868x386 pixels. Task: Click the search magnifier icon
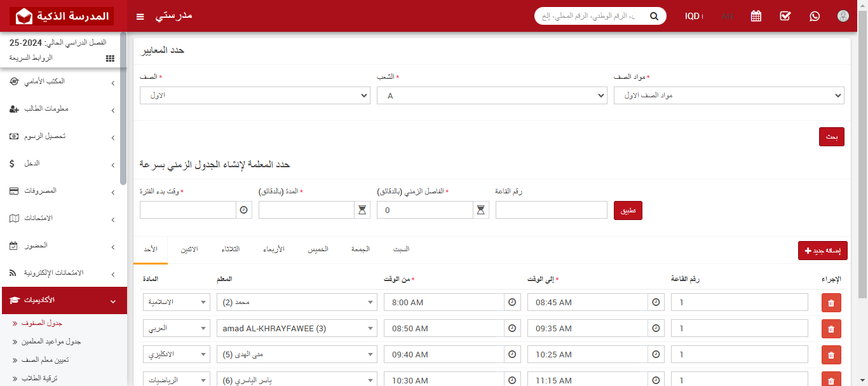point(654,15)
